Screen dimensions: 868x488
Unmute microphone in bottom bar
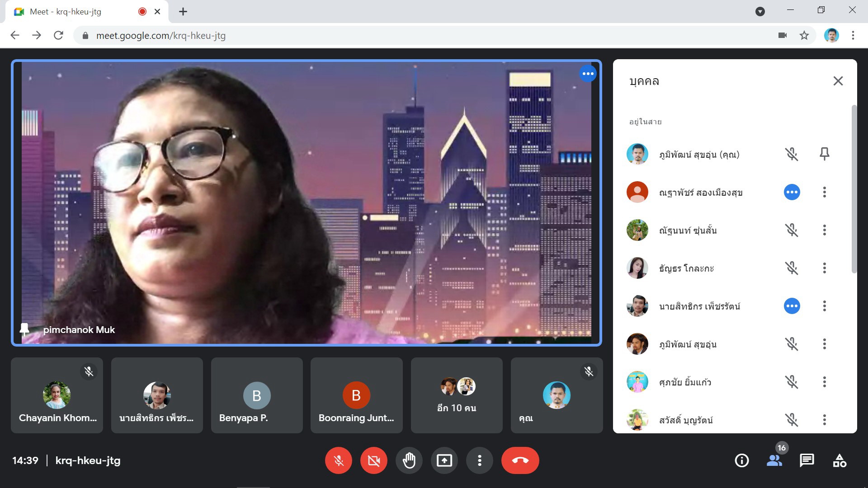click(x=338, y=460)
